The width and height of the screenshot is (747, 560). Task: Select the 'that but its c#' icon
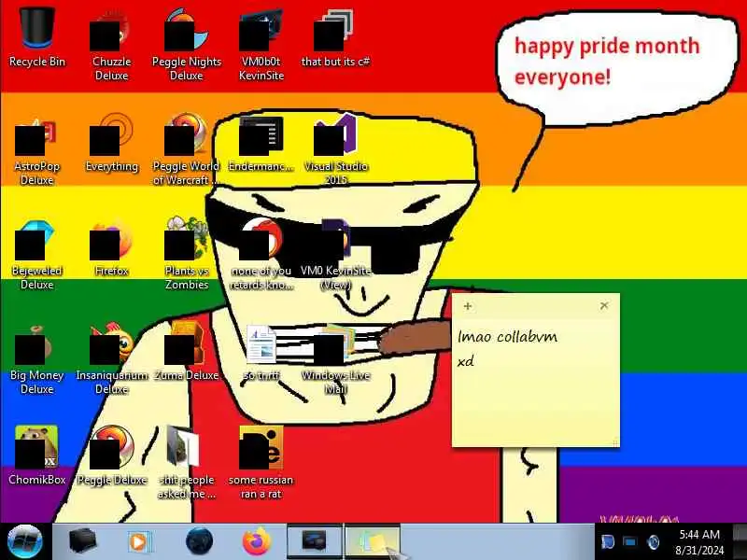(335, 37)
